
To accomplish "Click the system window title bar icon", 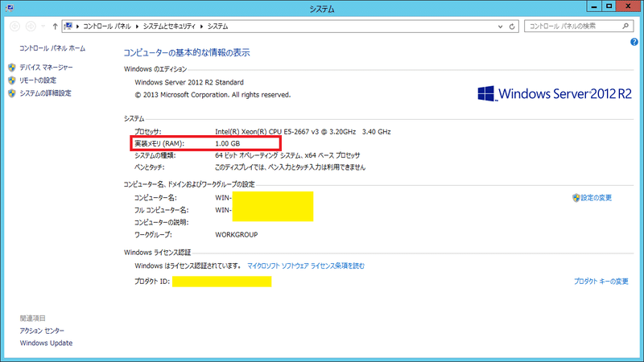I will (x=9, y=7).
